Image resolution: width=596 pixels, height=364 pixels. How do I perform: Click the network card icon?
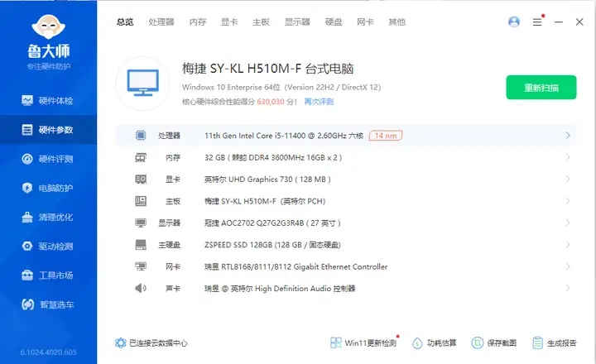(141, 266)
